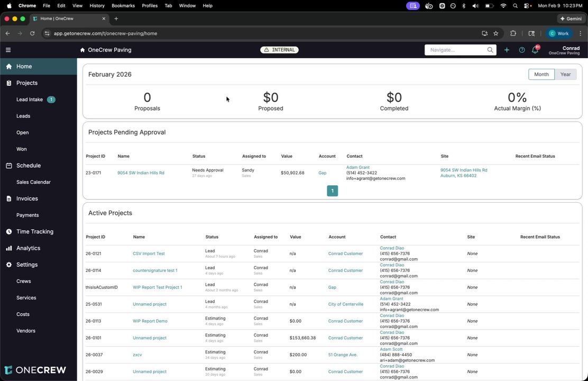Click page 1 pagination button
This screenshot has height=381, width=588.
pyautogui.click(x=332, y=190)
